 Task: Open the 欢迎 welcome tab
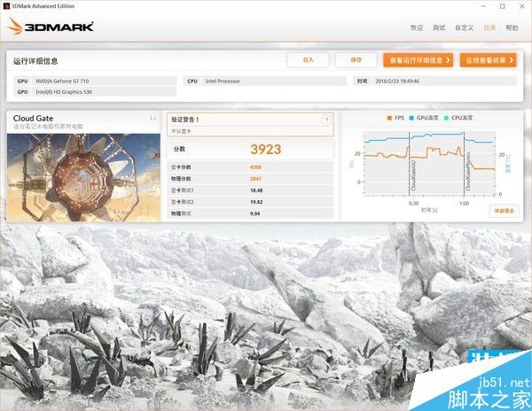click(x=417, y=27)
